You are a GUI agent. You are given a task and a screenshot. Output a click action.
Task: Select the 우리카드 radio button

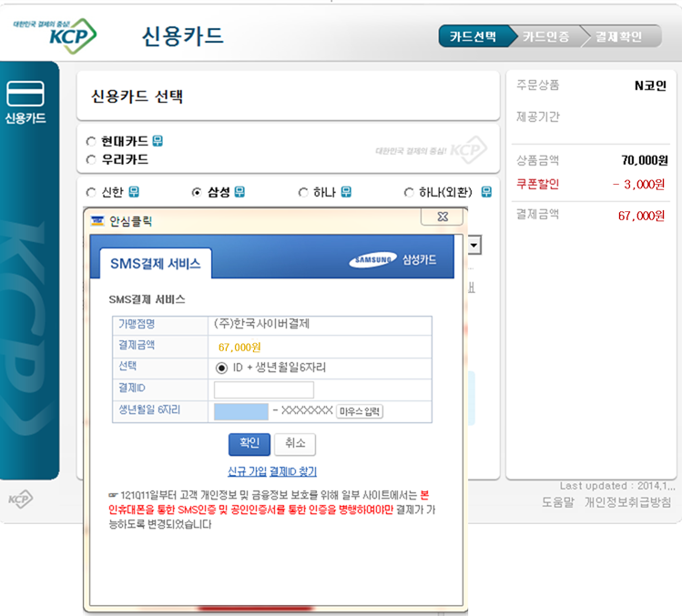pos(90,159)
